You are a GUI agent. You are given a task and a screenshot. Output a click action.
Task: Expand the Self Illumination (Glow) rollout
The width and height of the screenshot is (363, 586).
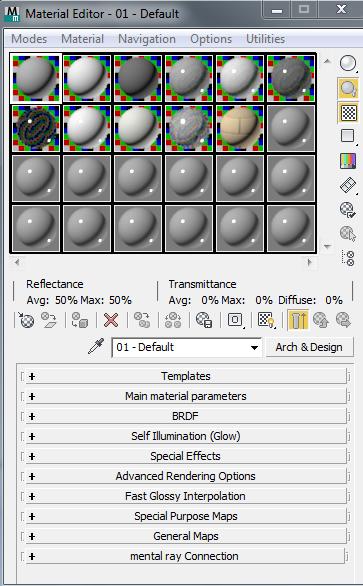tap(186, 436)
